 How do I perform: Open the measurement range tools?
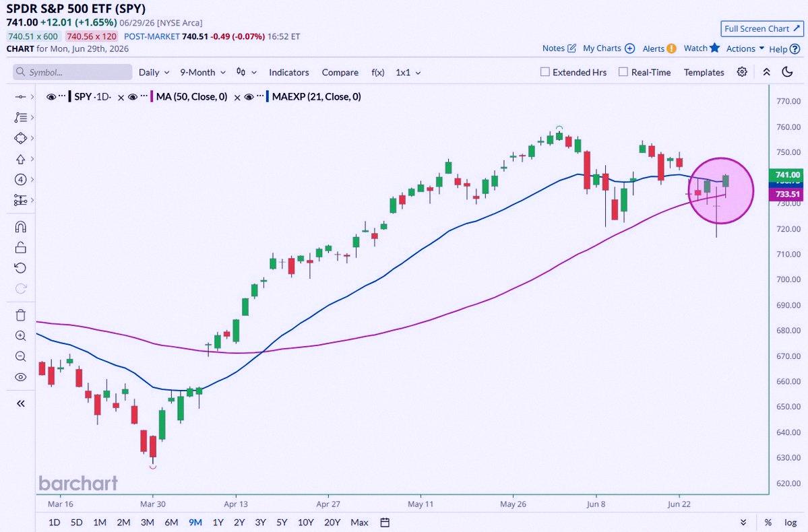[x=20, y=200]
